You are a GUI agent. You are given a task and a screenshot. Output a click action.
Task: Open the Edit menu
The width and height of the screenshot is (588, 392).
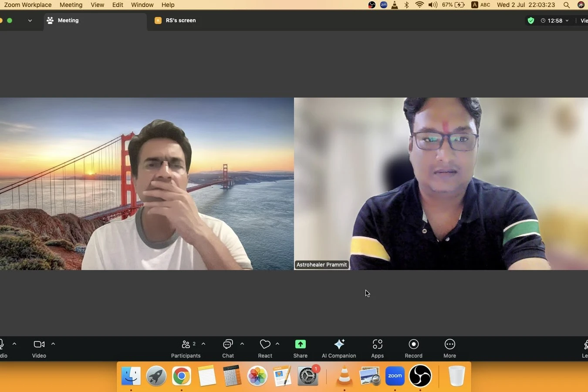click(x=118, y=5)
